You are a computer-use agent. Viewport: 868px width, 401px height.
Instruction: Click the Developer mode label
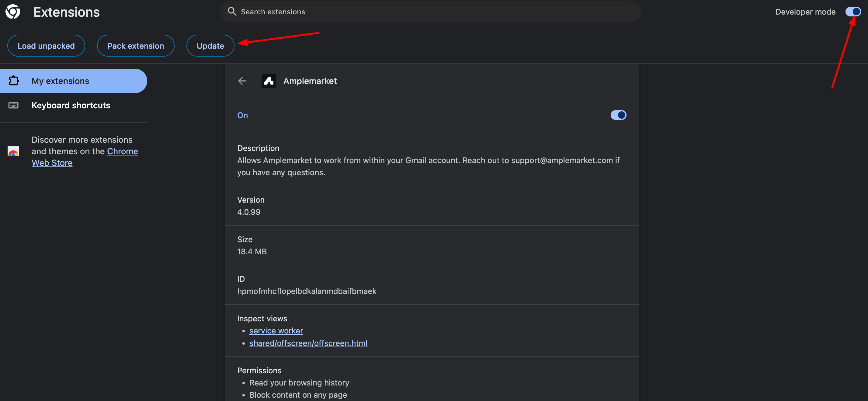(805, 12)
